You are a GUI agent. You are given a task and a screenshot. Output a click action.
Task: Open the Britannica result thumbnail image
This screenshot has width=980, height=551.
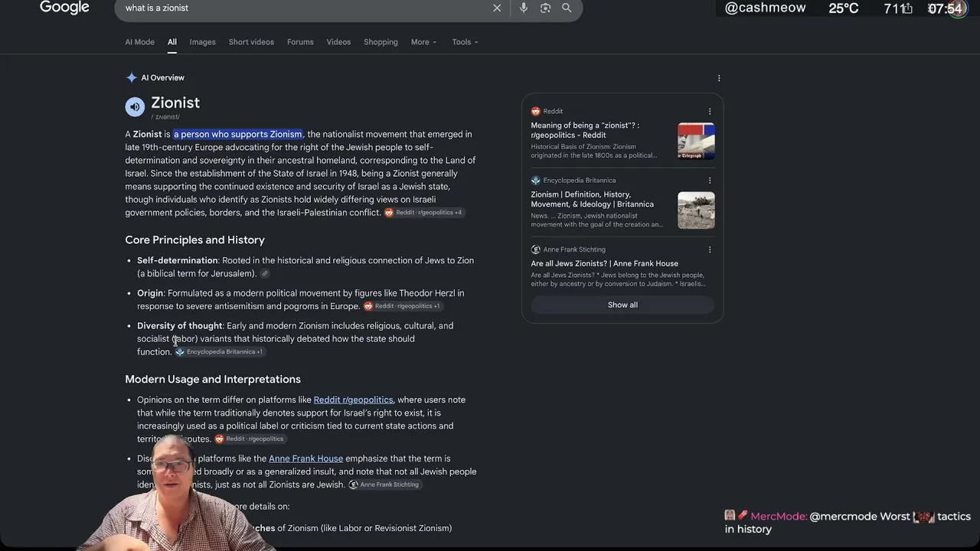pyautogui.click(x=696, y=210)
